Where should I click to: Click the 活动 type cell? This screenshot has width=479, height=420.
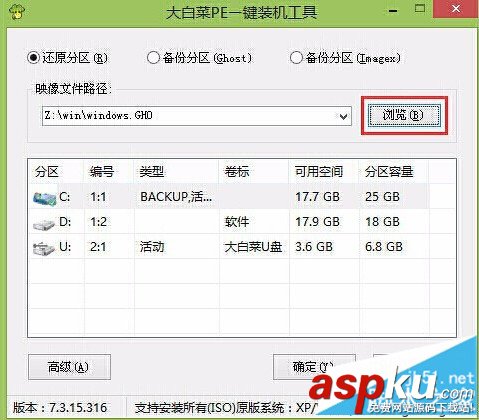point(152,247)
